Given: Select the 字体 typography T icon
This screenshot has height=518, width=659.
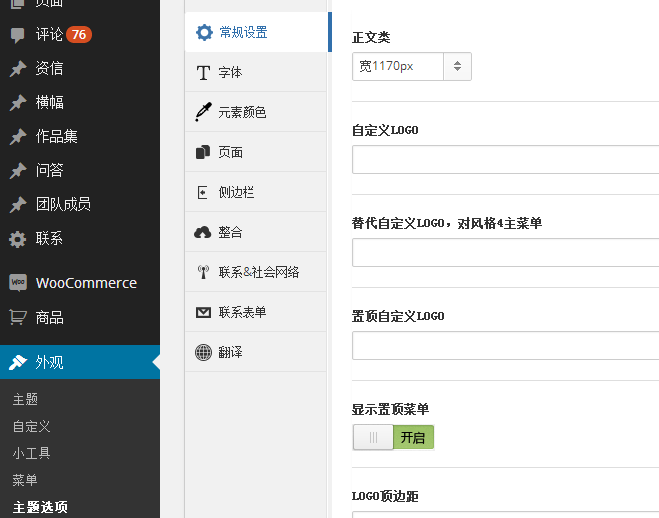Looking at the screenshot, I should 203,73.
